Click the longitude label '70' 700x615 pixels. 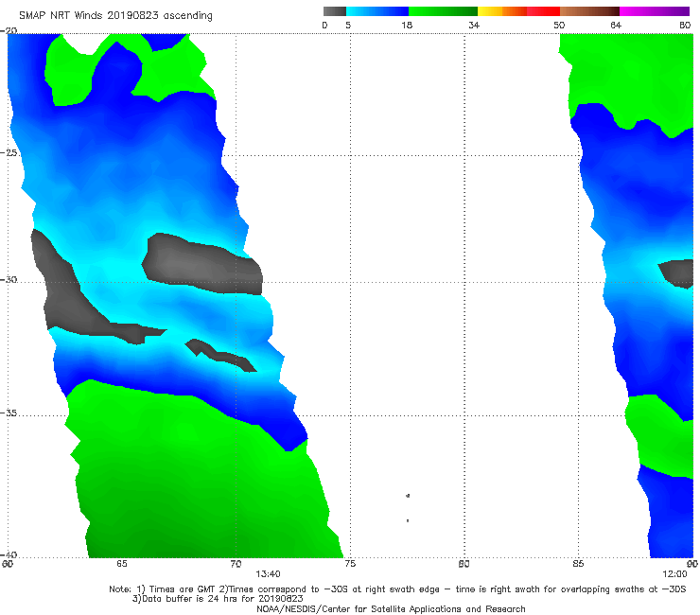pyautogui.click(x=236, y=564)
